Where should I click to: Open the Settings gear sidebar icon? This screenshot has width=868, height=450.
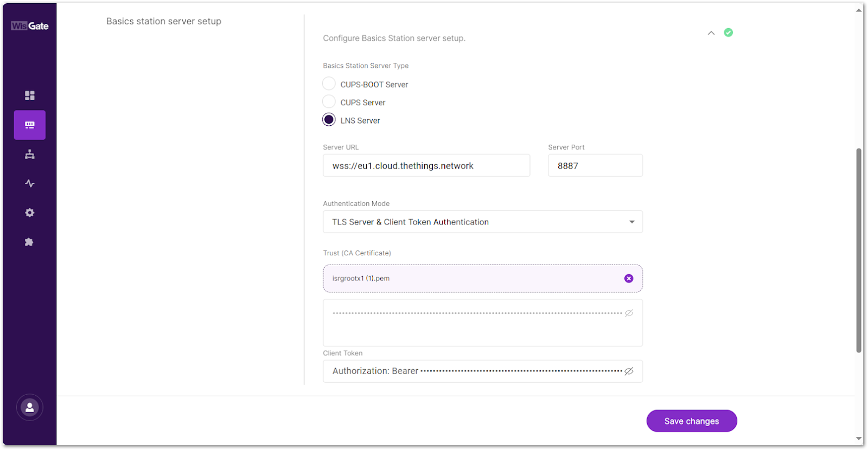[x=30, y=213]
